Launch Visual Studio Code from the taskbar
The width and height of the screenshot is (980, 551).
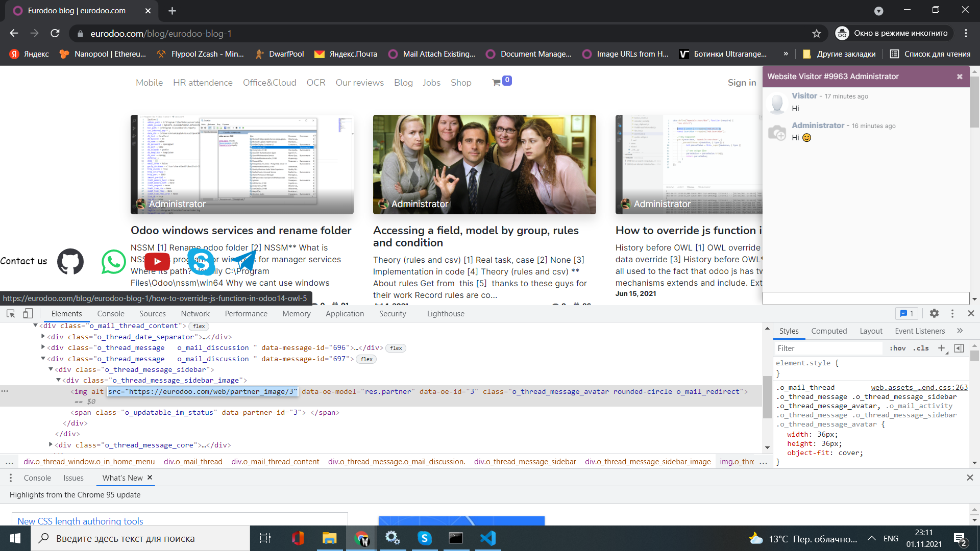click(x=487, y=538)
